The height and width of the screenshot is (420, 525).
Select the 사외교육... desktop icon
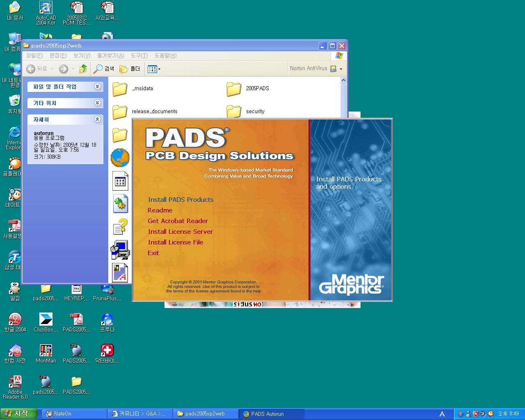[x=107, y=11]
